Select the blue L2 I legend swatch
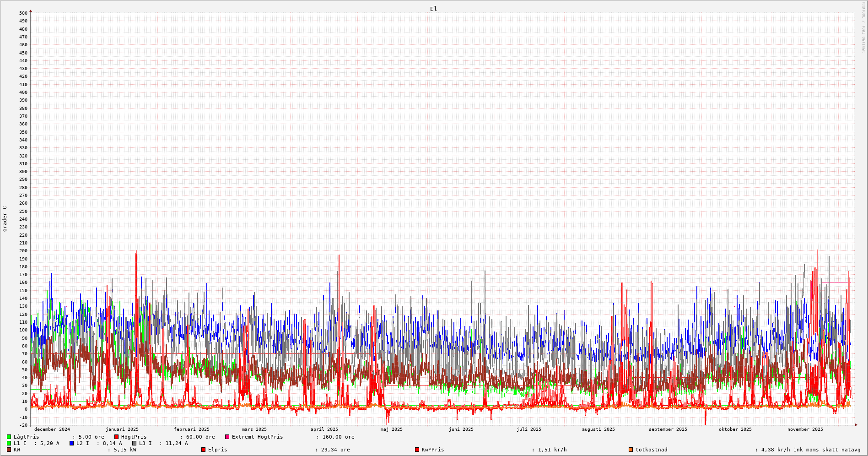The height and width of the screenshot is (456, 868). pyautogui.click(x=71, y=443)
